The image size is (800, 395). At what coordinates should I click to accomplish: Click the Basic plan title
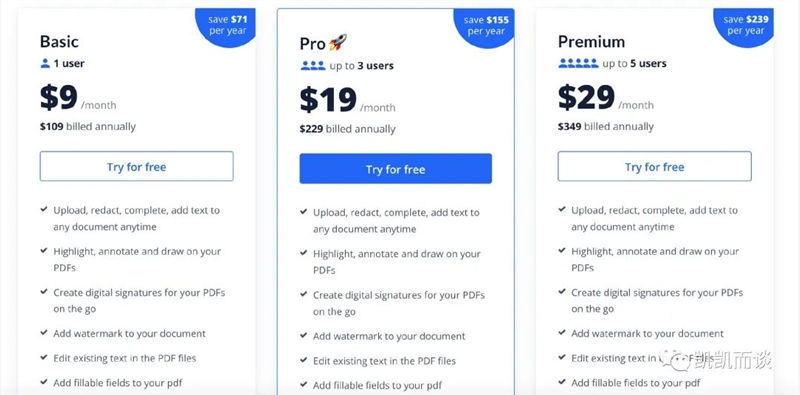59,41
